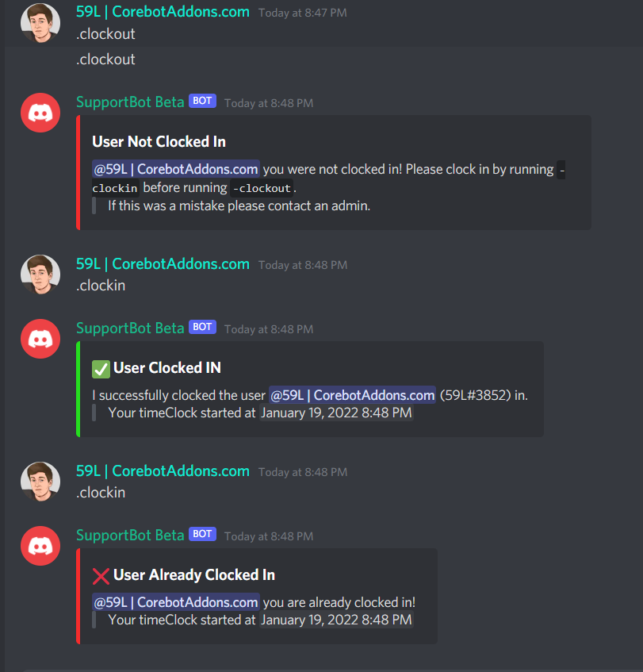Click the red X emoji in User Already Clocked In

pos(101,576)
